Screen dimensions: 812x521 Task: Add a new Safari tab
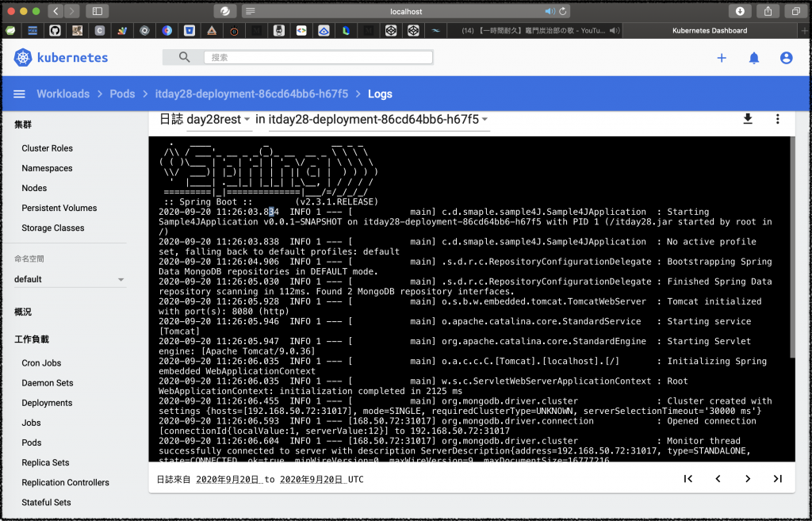(x=805, y=31)
